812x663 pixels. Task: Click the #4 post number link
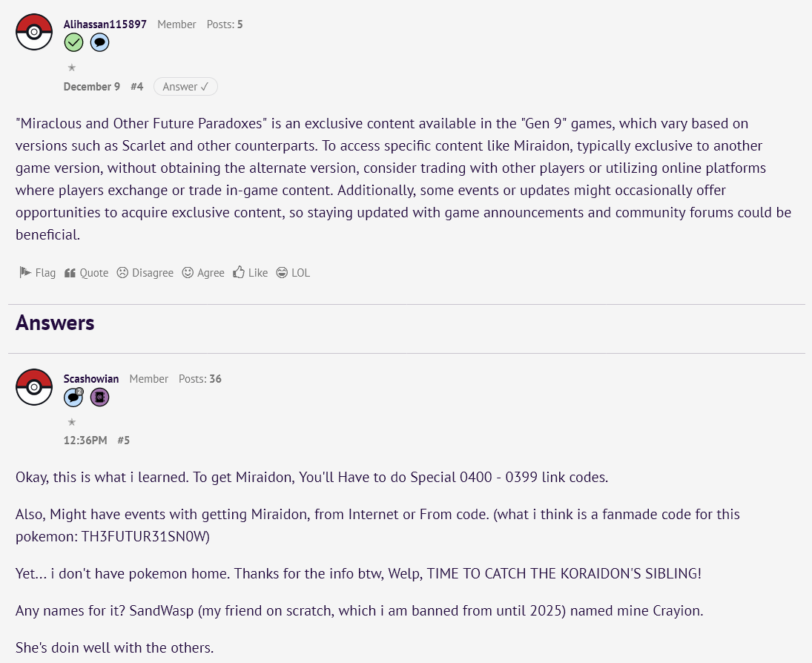tap(136, 87)
